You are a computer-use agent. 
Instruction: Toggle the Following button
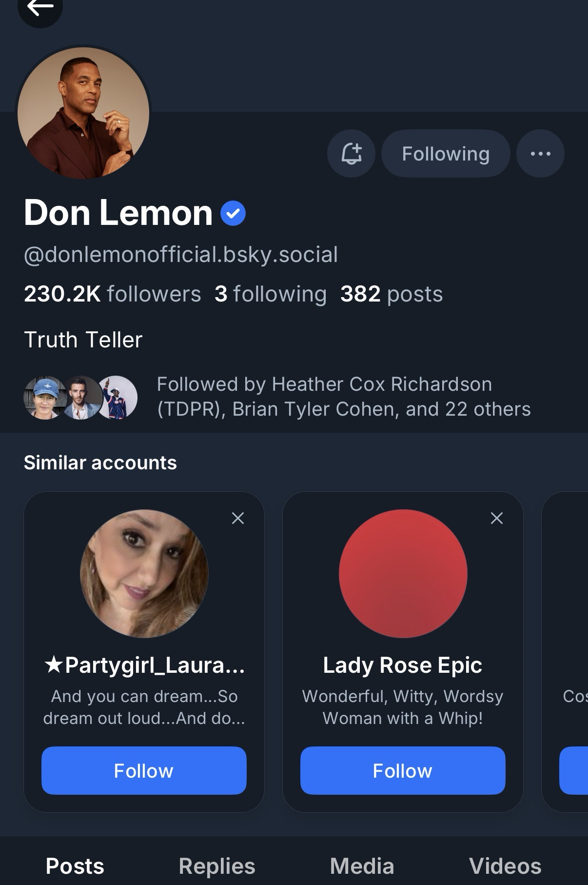click(x=445, y=154)
